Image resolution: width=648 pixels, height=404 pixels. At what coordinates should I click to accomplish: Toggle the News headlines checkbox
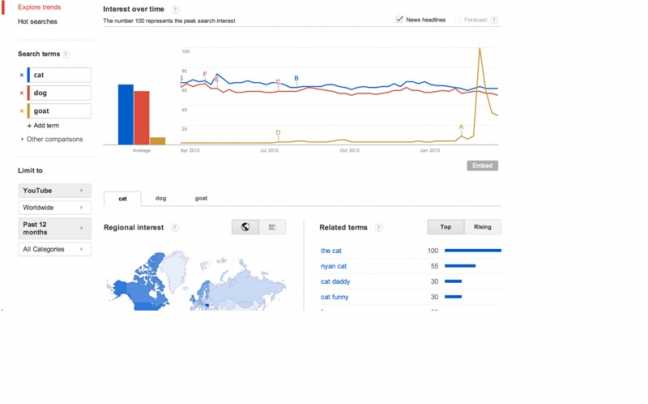[399, 19]
